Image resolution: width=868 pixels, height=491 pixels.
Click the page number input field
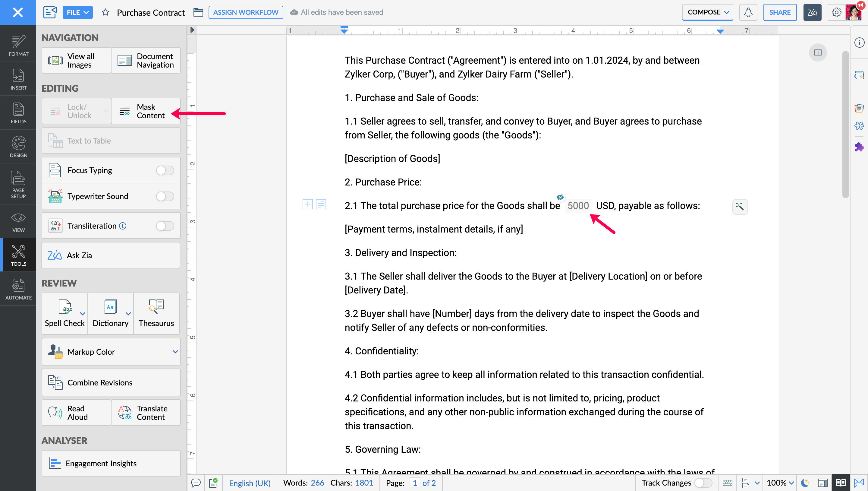click(x=414, y=483)
